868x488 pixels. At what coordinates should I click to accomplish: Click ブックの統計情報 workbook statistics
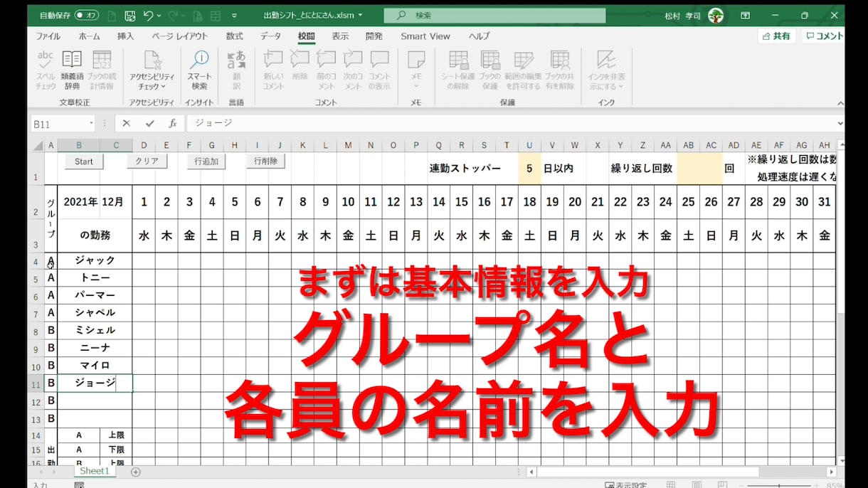[x=101, y=70]
